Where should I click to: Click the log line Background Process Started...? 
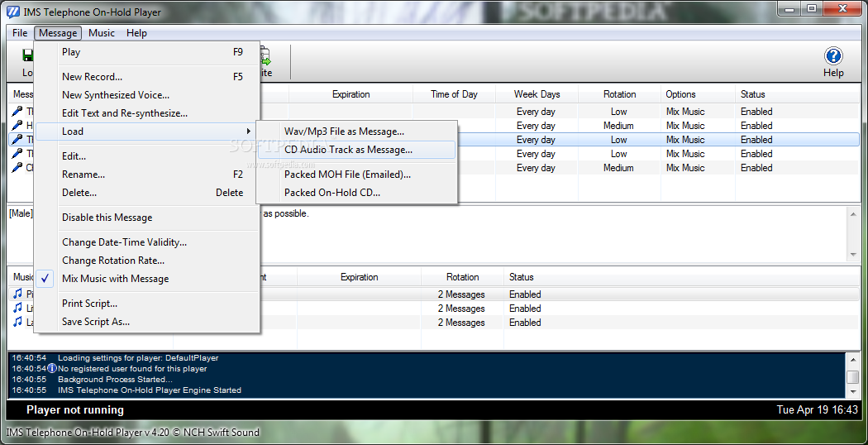[x=115, y=380]
